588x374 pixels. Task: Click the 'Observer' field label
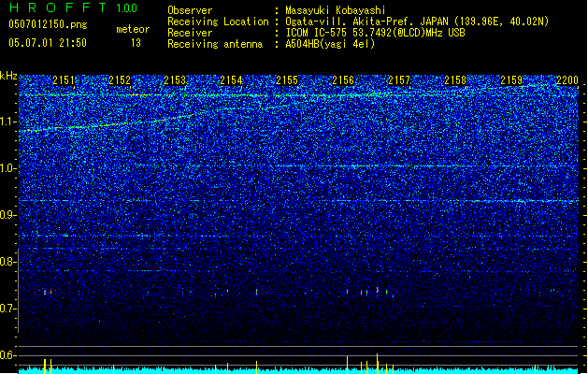tap(190, 10)
